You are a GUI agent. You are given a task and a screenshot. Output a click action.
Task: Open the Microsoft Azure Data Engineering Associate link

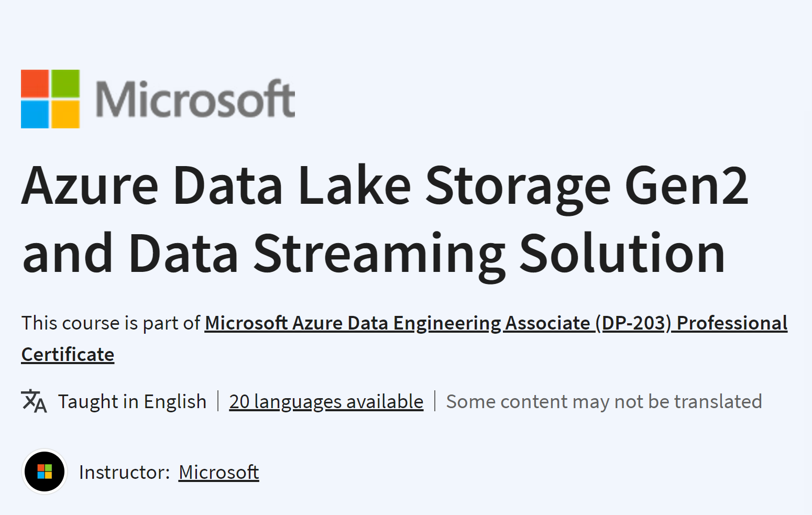tap(398, 323)
